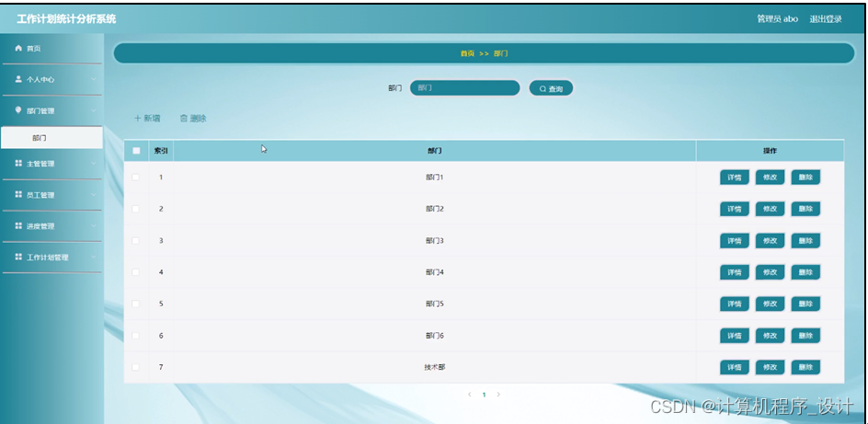Click the person icon beside 个人中心
Image resolution: width=868 pixels, height=424 pixels.
click(x=18, y=79)
